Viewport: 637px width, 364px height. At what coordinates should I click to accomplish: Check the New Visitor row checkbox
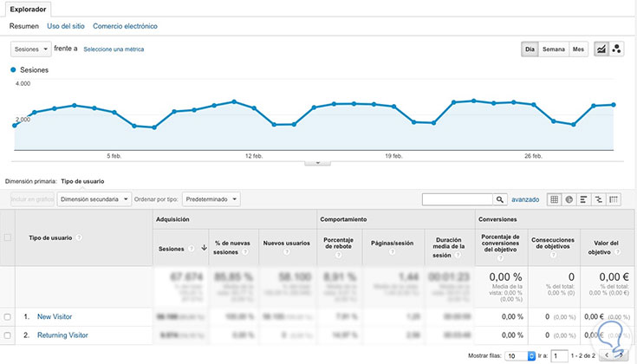[7, 317]
